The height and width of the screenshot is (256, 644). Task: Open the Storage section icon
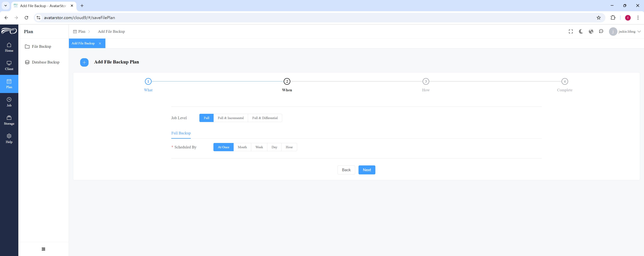(9, 118)
